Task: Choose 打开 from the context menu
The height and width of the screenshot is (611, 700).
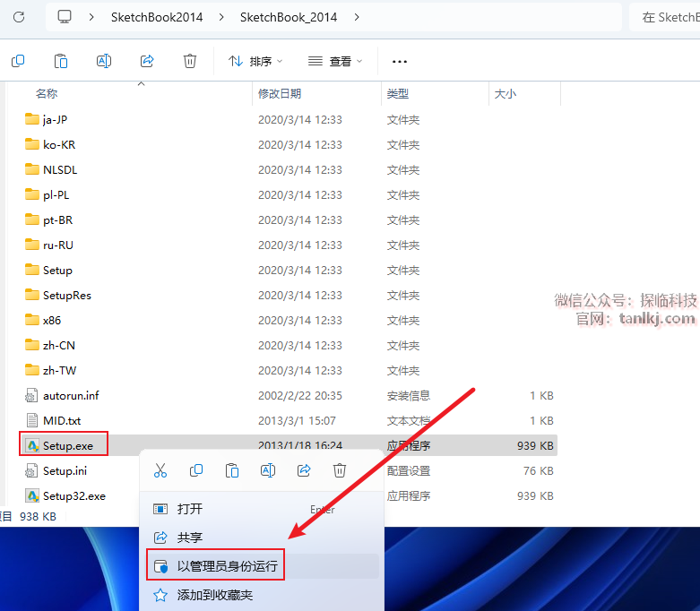Action: point(190,509)
